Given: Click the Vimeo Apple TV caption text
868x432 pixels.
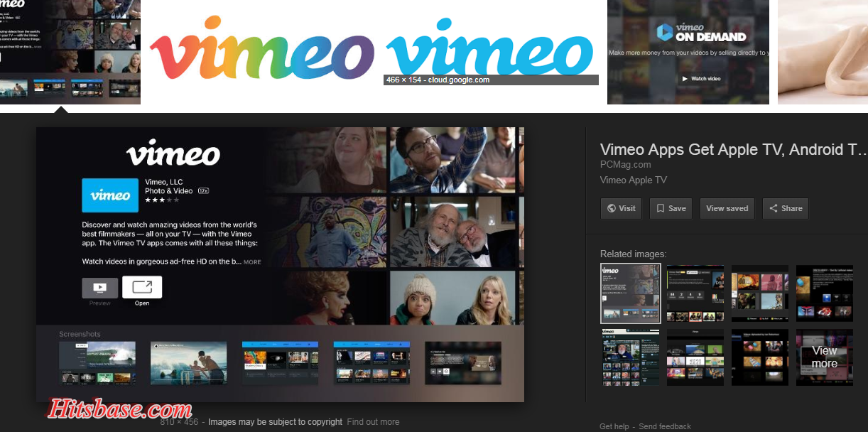Looking at the screenshot, I should tap(634, 180).
